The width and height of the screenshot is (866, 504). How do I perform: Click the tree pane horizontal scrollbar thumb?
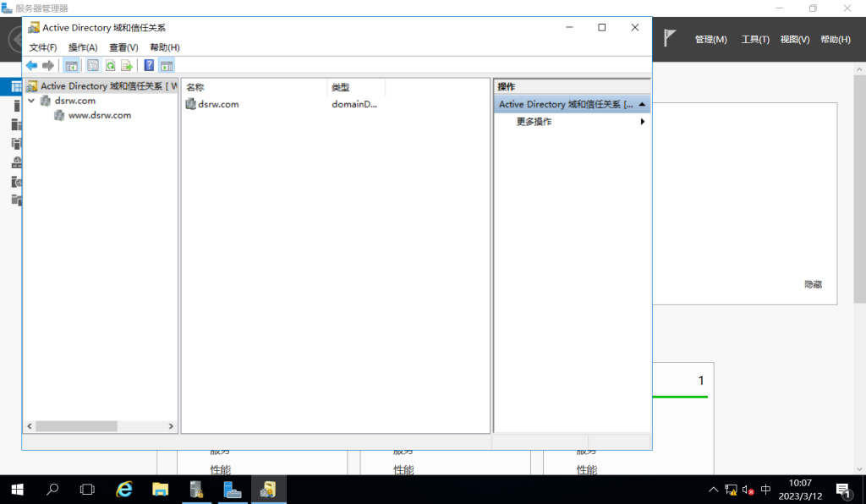pos(76,426)
